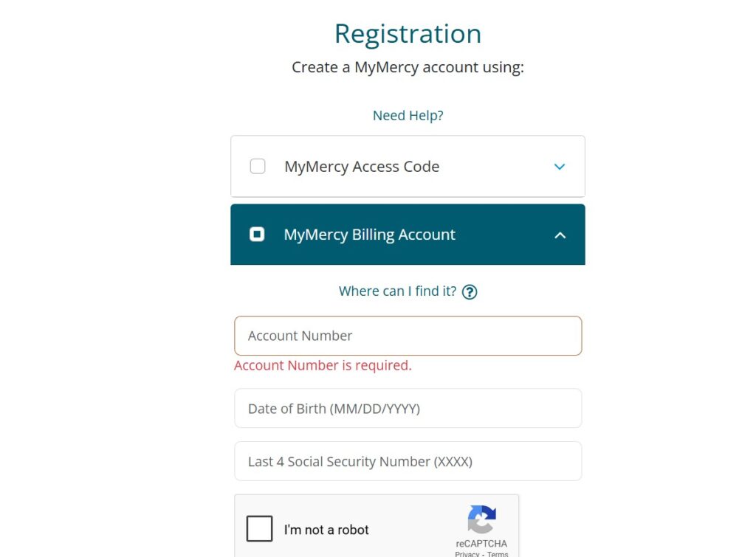Viewport: 756px width, 557px height.
Task: Click the question mark help icon
Action: 470,291
